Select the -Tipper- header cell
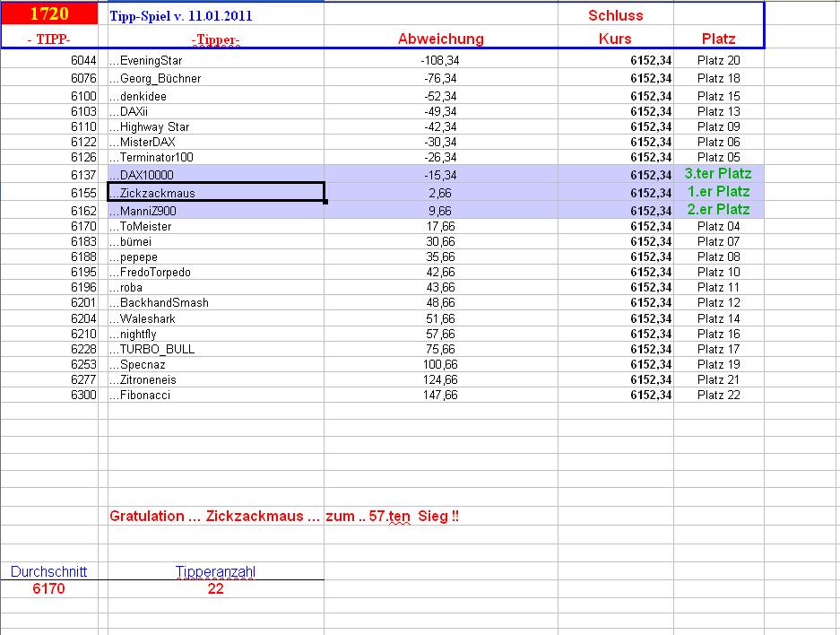The image size is (840, 635). (216, 39)
